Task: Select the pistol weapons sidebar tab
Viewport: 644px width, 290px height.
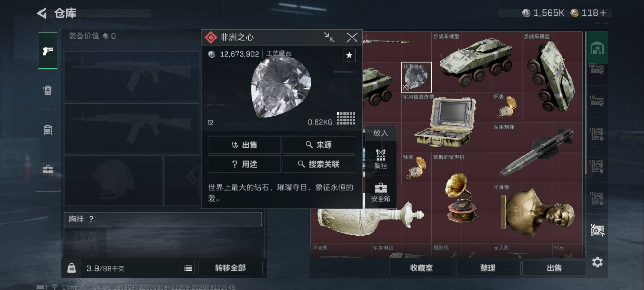Action: click(48, 51)
